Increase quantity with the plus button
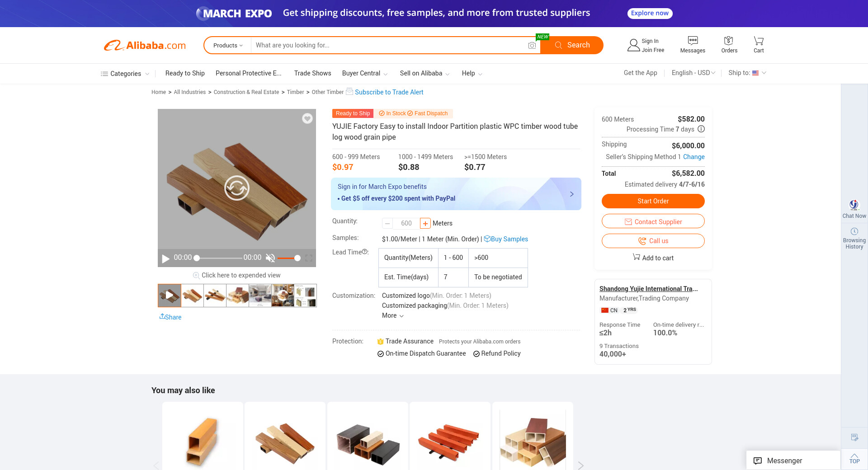868x470 pixels. tap(425, 223)
